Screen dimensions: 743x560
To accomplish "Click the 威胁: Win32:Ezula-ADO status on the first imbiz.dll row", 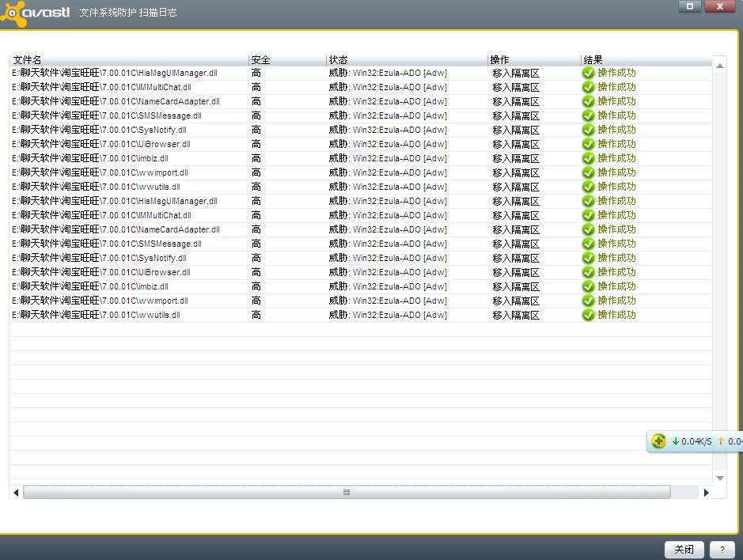I will pos(388,158).
